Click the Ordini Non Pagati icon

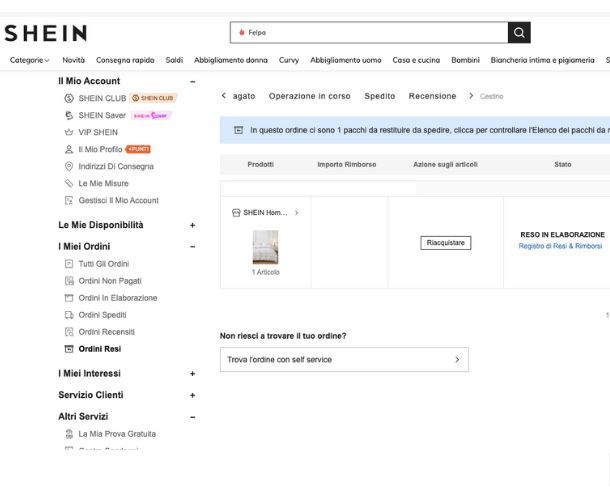click(69, 281)
